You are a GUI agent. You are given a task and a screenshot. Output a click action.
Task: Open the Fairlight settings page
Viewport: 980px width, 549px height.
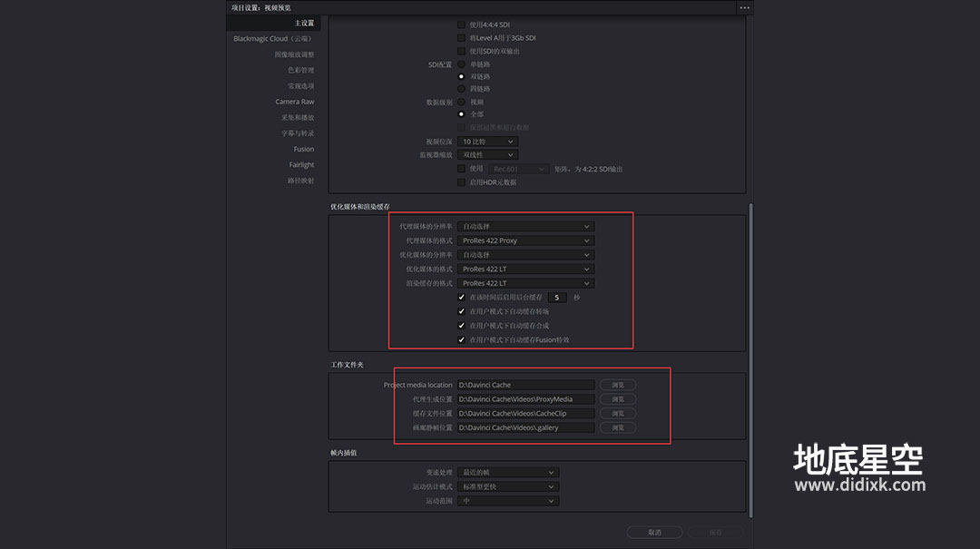301,164
